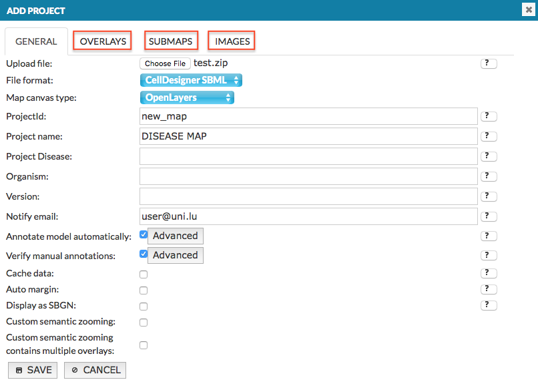Viewport: 538px width, 392px height.
Task: Open Advanced options for Verify manual annotations
Action: [175, 255]
